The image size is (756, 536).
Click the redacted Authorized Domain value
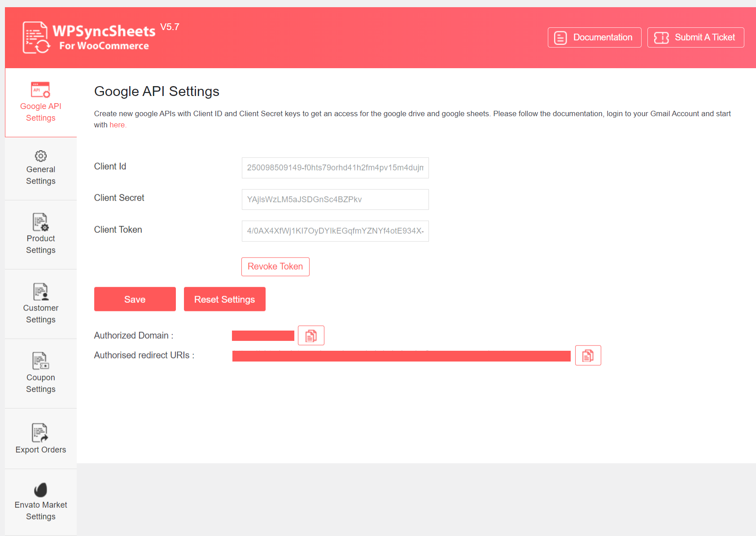pos(263,336)
